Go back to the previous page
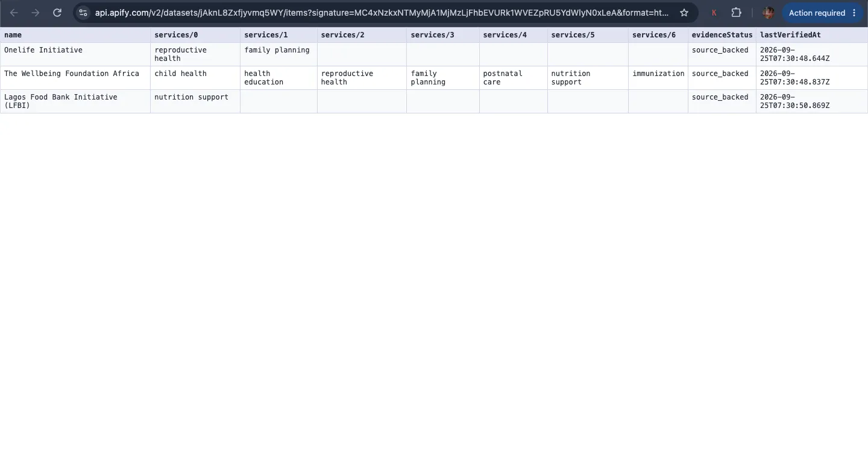Screen dimensions: 868x476 click(14, 13)
